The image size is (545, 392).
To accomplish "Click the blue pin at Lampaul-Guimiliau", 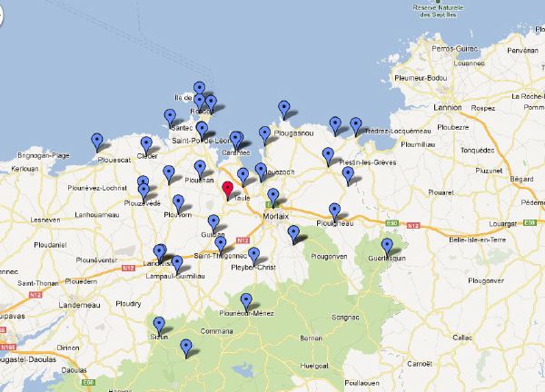I will 177,265.
